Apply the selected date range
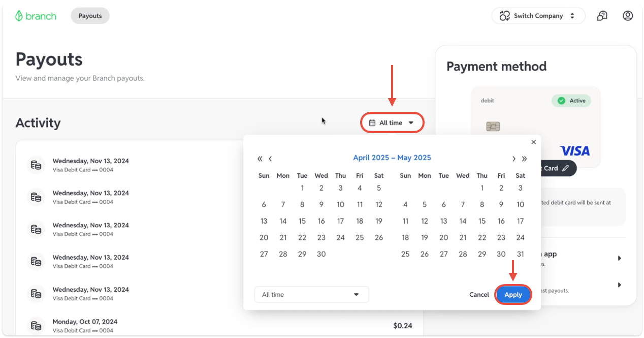Image resolution: width=644 pixels, height=338 pixels. [x=513, y=295]
